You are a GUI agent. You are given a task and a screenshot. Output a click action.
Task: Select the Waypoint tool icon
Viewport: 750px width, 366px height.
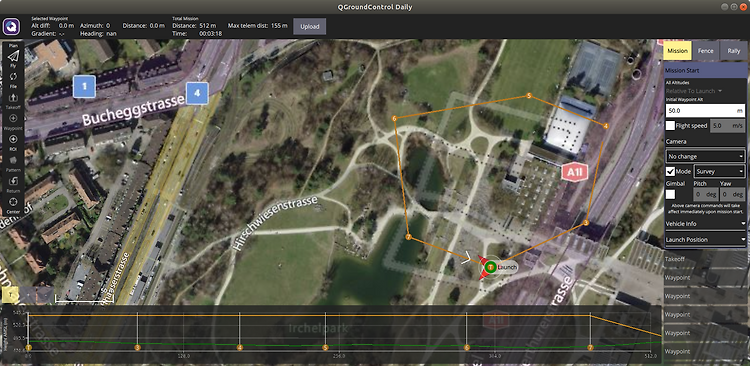pyautogui.click(x=13, y=118)
